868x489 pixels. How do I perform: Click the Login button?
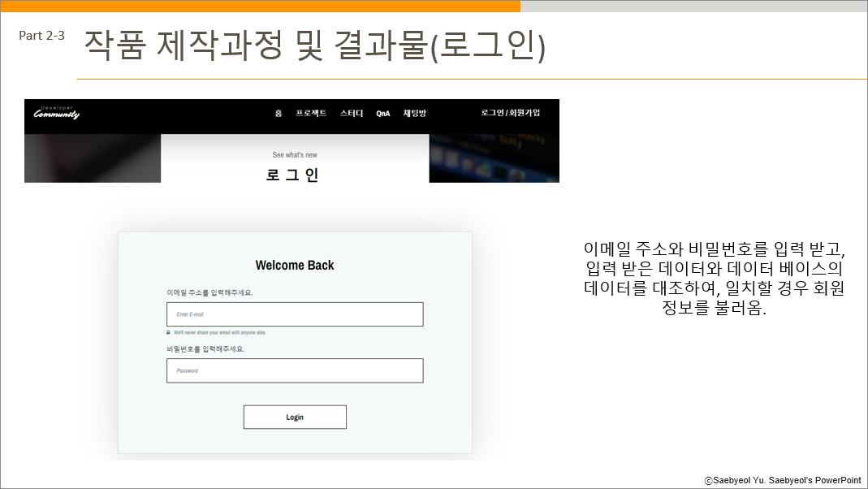pos(295,417)
